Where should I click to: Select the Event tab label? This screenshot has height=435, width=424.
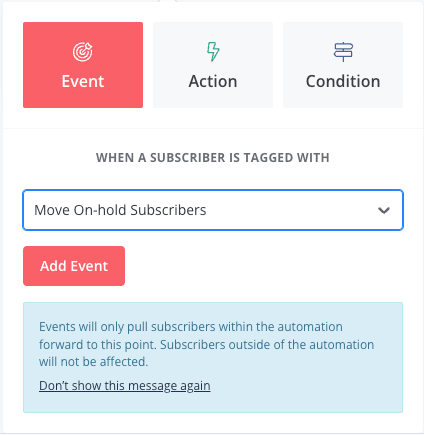pos(83,81)
